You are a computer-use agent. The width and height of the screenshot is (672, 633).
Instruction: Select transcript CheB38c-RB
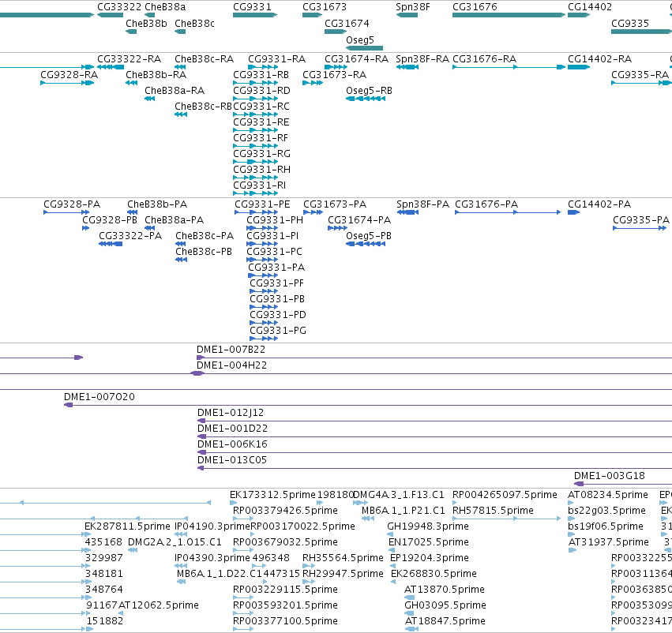click(x=203, y=107)
